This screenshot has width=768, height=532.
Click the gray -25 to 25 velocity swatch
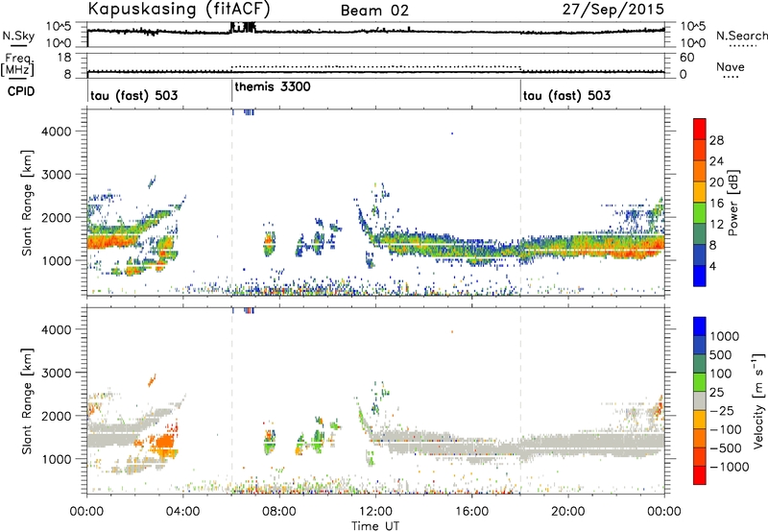tap(700, 401)
